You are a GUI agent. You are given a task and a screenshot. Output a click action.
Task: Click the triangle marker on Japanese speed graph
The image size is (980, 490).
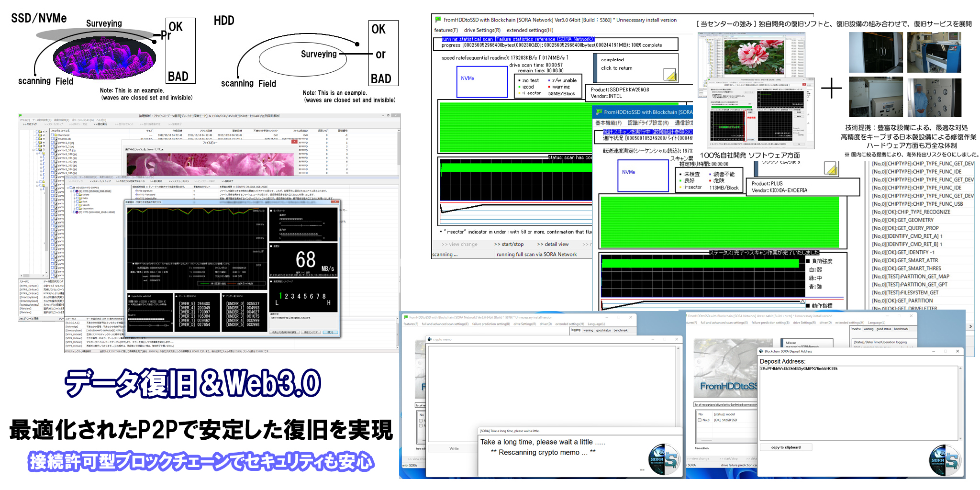pos(802,301)
